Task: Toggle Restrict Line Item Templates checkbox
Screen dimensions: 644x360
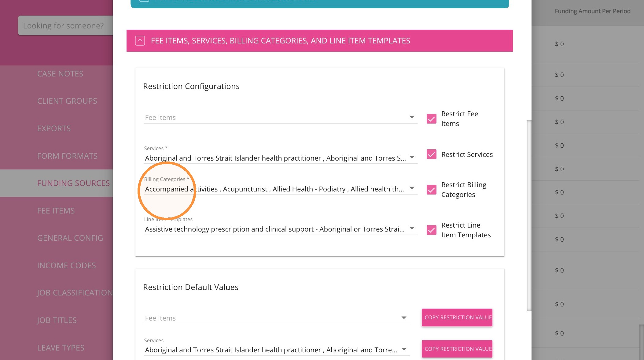Action: click(431, 230)
